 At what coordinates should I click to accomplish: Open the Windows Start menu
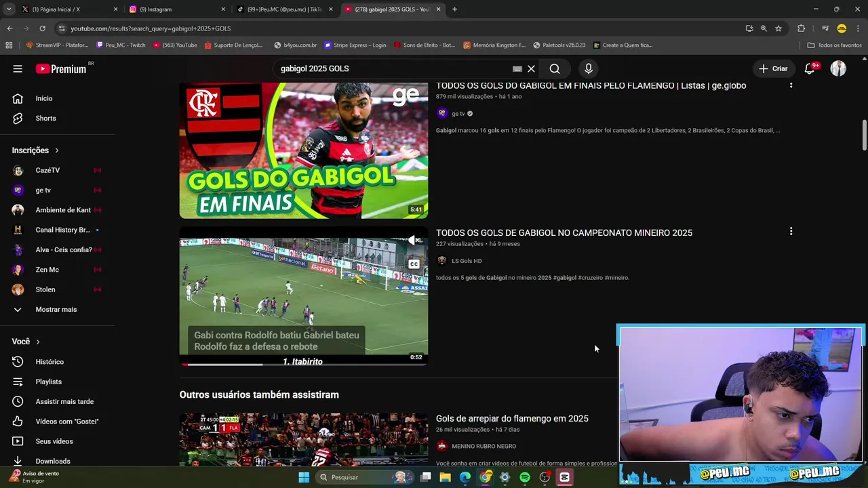point(304,477)
